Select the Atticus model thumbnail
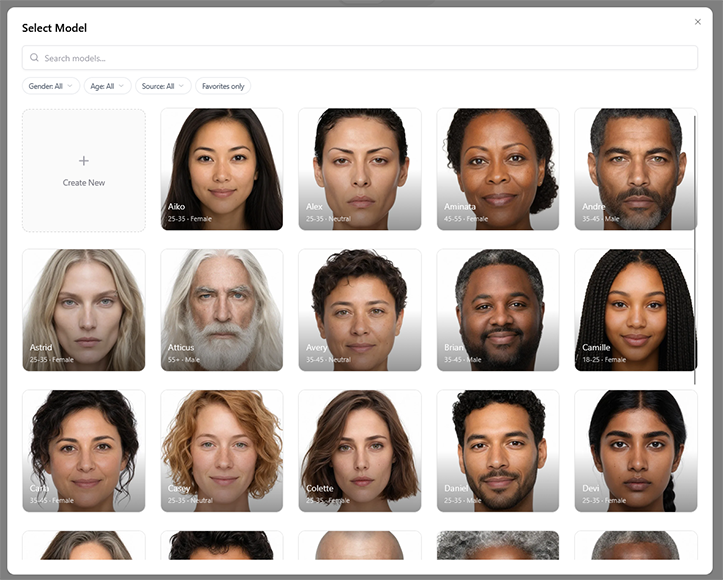 pyautogui.click(x=222, y=310)
